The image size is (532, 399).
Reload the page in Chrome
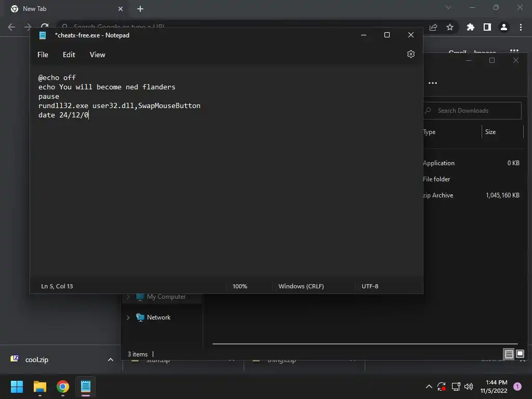[x=45, y=26]
